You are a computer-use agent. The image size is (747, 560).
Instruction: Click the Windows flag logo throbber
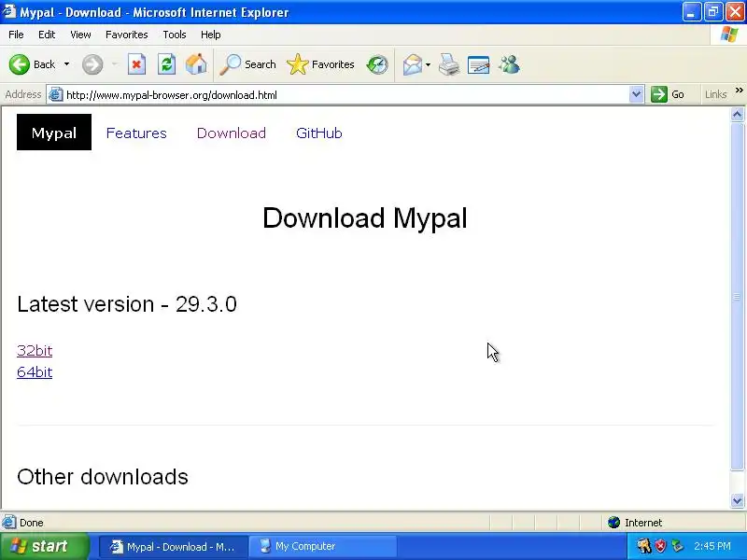point(729,35)
